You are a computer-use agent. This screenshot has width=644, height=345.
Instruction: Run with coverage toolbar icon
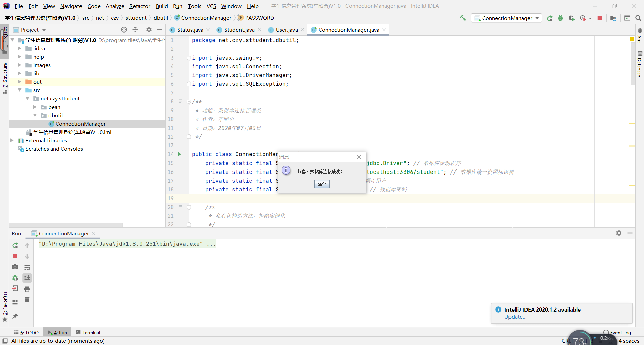572,18
